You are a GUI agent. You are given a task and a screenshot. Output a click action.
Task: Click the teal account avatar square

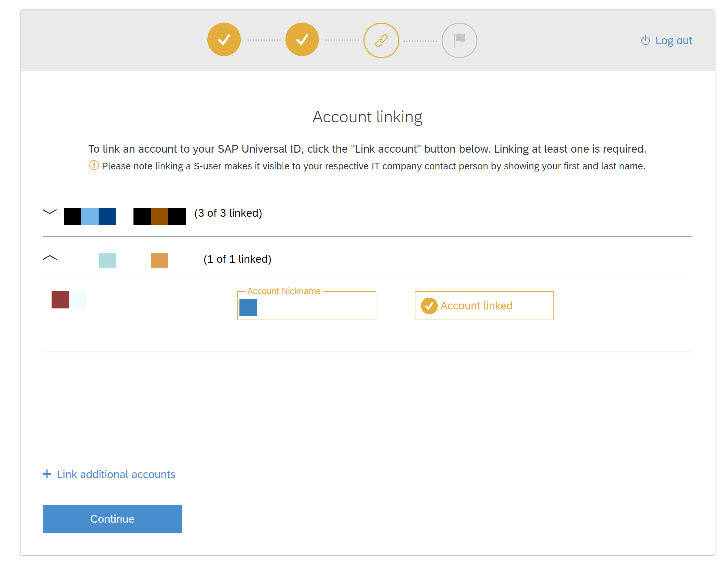pyautogui.click(x=107, y=260)
